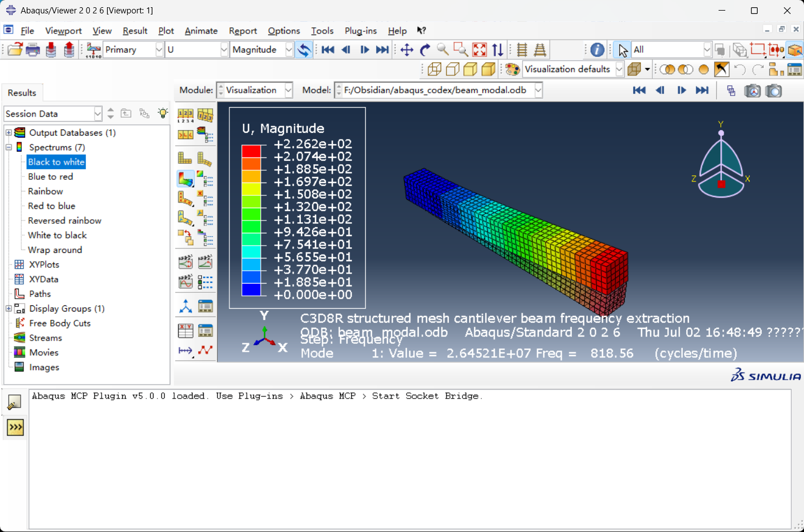Select the Blue to red spectrum
This screenshot has height=532, width=804.
[50, 177]
